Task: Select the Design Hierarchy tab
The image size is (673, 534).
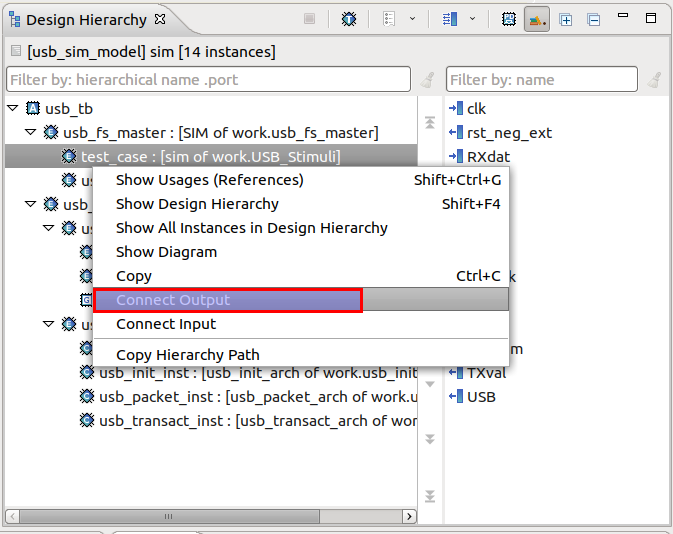Action: [x=86, y=20]
